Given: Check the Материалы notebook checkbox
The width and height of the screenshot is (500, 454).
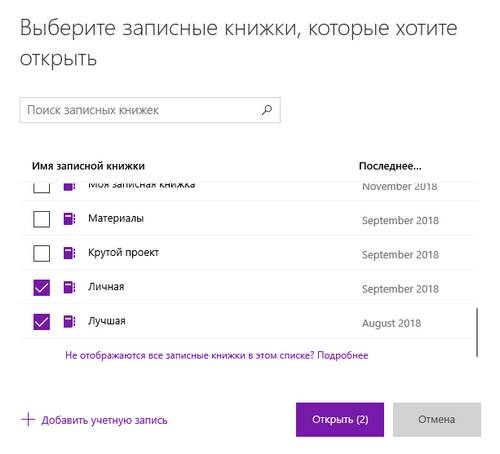Looking at the screenshot, I should (42, 219).
